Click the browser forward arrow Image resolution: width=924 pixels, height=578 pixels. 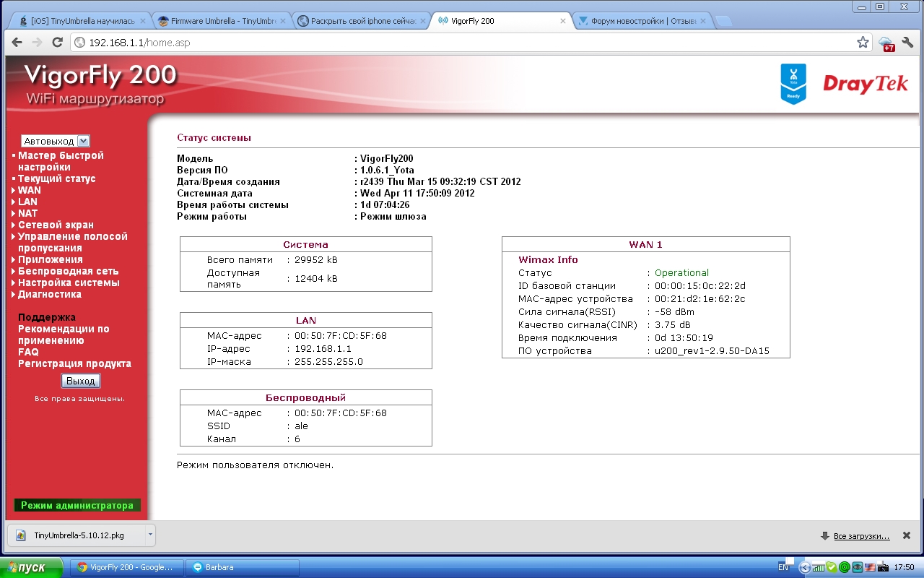click(38, 43)
